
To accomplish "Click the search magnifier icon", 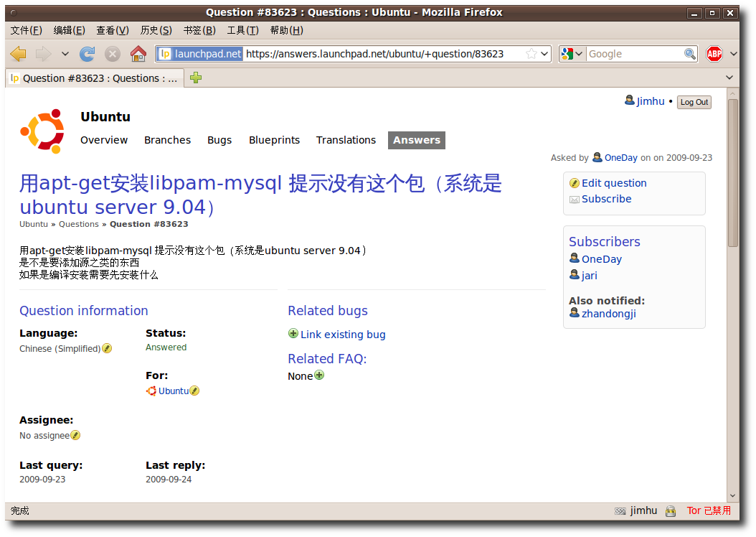I will (690, 54).
